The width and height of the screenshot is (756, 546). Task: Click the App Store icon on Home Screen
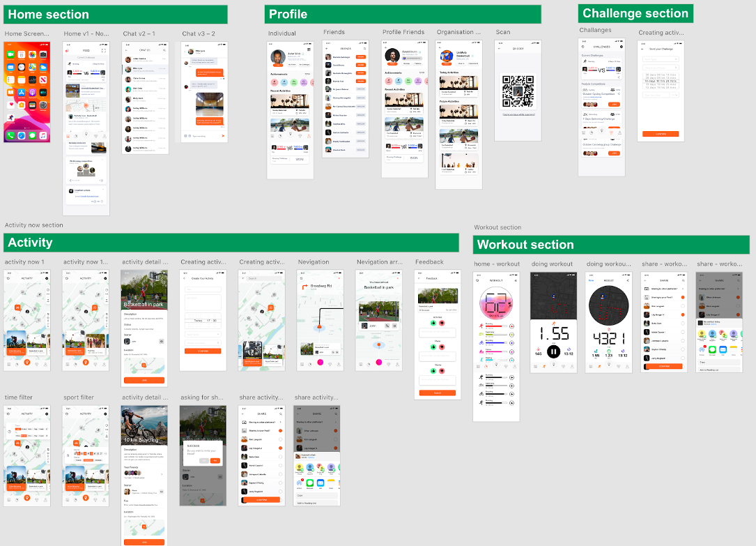tap(22, 93)
